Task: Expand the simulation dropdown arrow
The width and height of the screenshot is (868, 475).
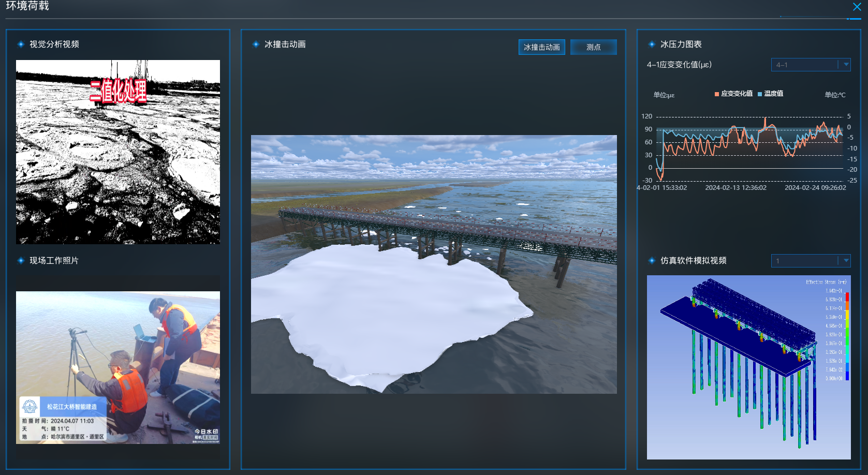Action: [846, 261]
